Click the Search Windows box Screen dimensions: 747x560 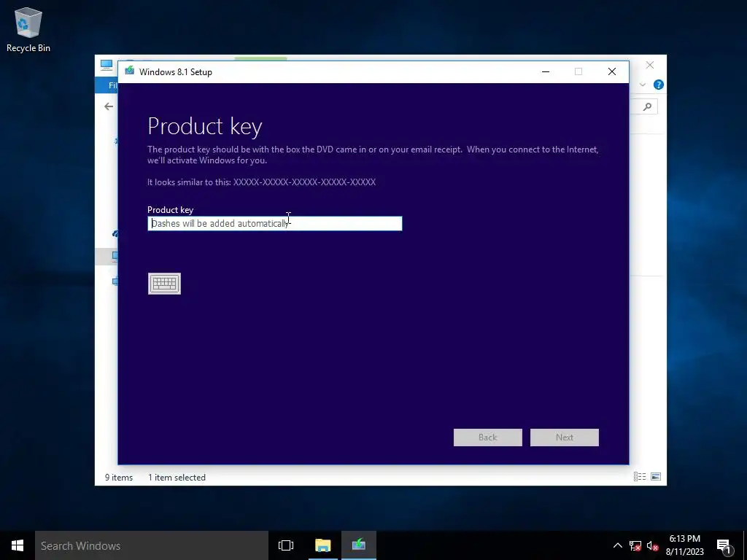[x=152, y=545]
